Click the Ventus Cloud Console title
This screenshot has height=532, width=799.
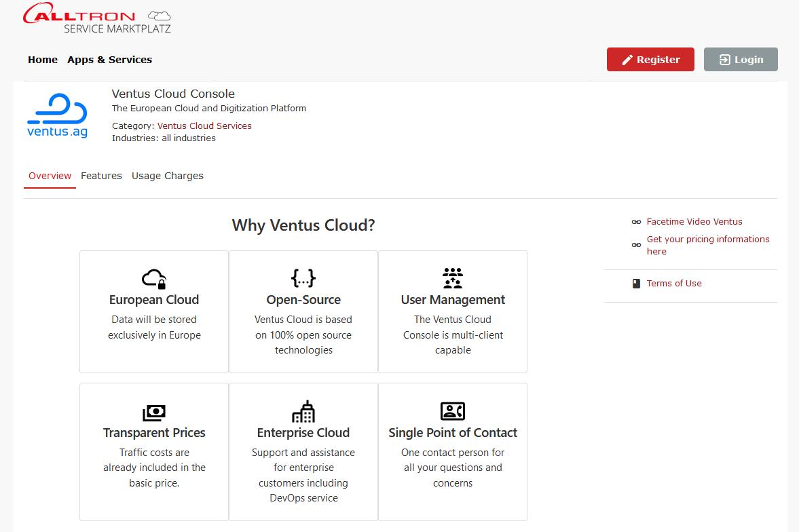pos(173,94)
